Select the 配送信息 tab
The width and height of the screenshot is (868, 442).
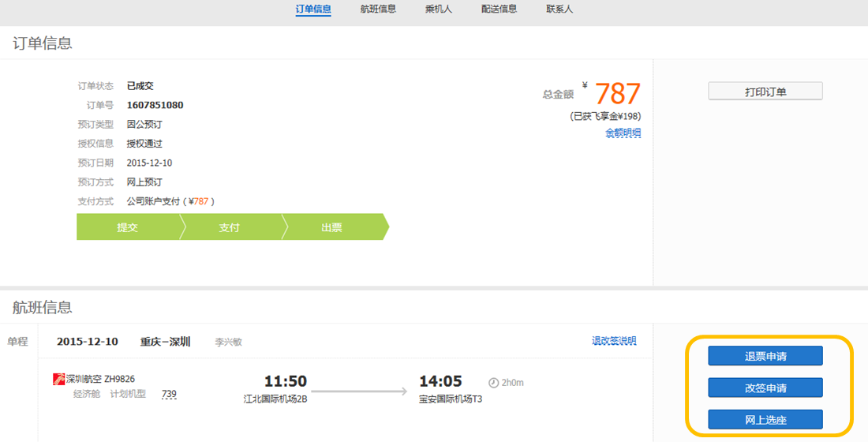[x=499, y=9]
